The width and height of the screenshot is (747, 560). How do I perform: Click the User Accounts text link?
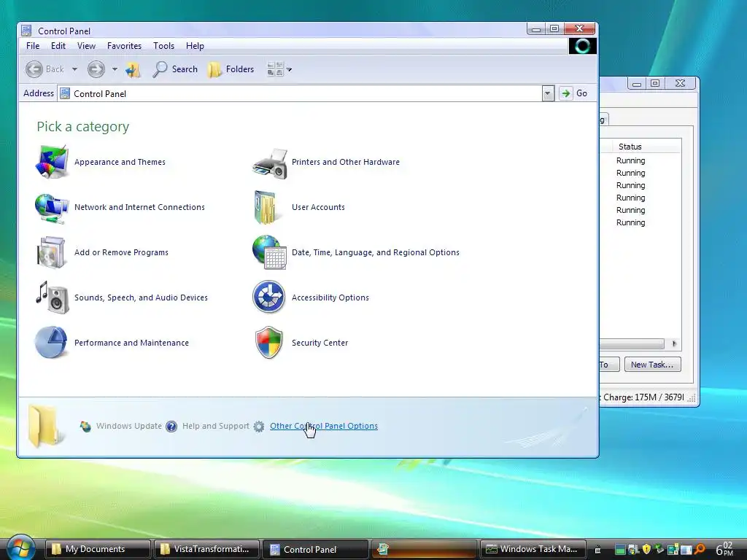318,207
